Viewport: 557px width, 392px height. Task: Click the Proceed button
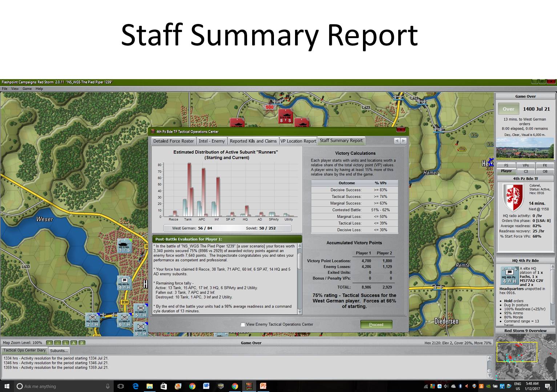(x=376, y=324)
